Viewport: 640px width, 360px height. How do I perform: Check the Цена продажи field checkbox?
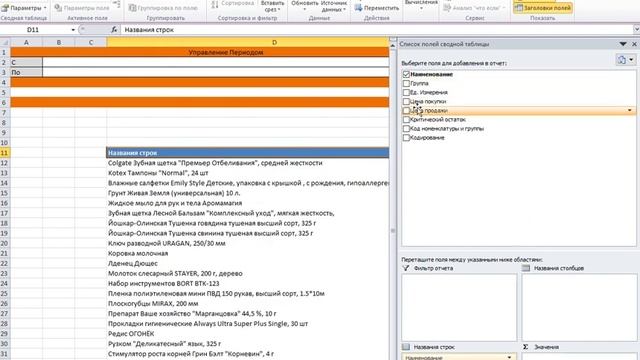pyautogui.click(x=406, y=110)
